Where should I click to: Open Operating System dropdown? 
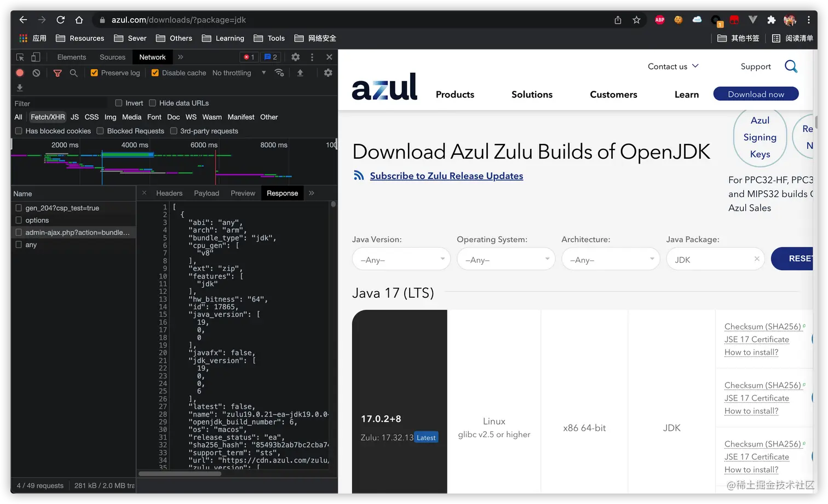[x=506, y=259]
